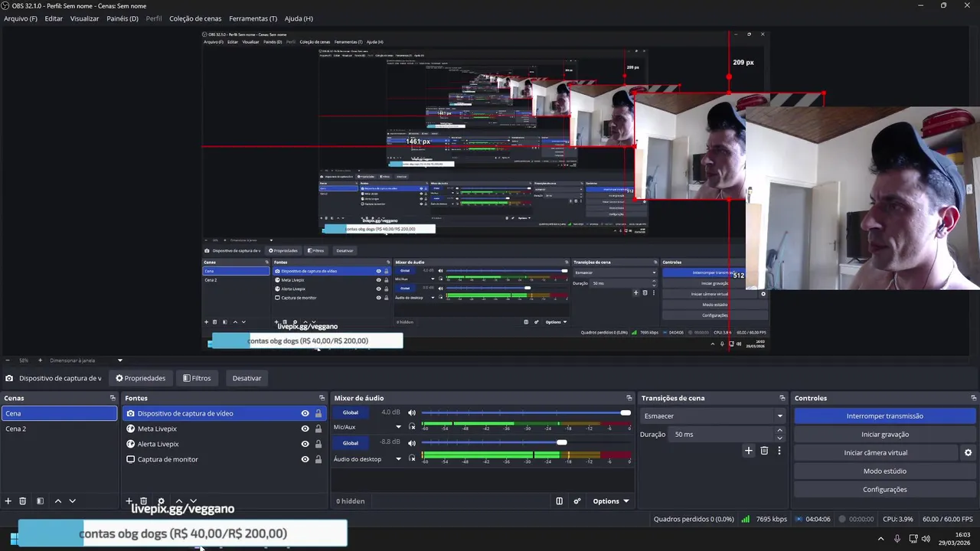Open Mic/Aux channel dropdown arrow
This screenshot has height=551, width=980.
pyautogui.click(x=398, y=427)
